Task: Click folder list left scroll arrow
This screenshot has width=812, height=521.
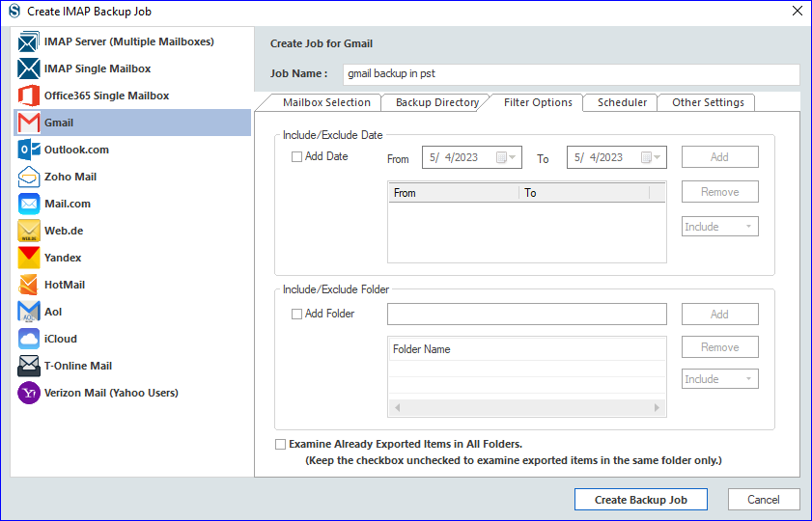Action: point(397,408)
